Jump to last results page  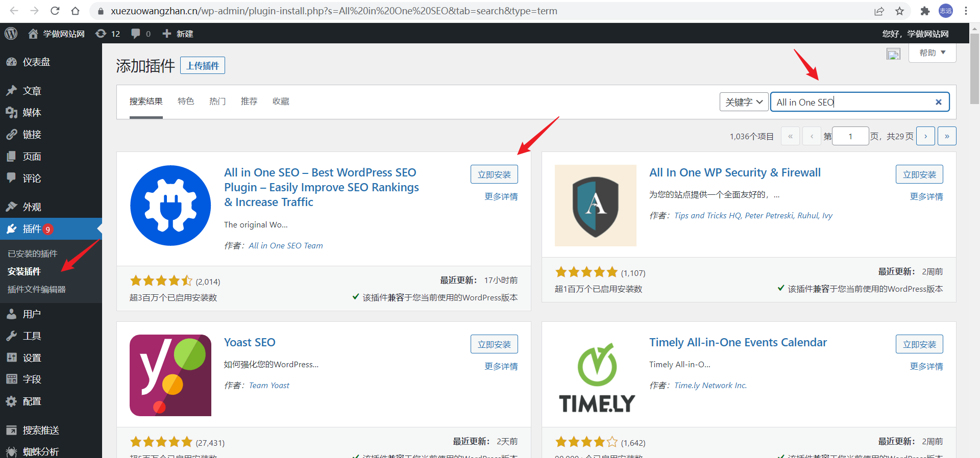[947, 136]
